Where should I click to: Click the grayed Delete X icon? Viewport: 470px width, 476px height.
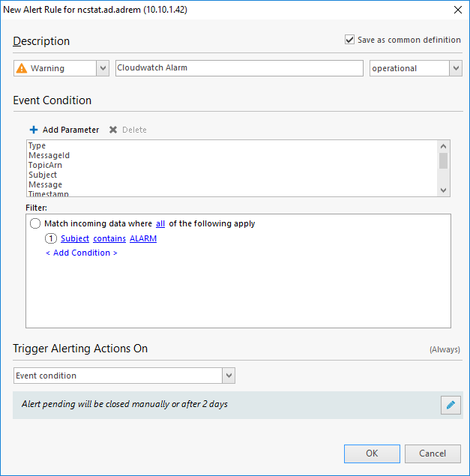tap(113, 130)
